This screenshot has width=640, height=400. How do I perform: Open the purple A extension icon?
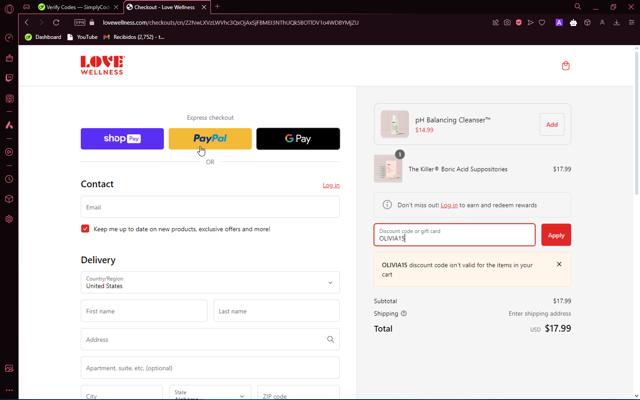pyautogui.click(x=559, y=22)
